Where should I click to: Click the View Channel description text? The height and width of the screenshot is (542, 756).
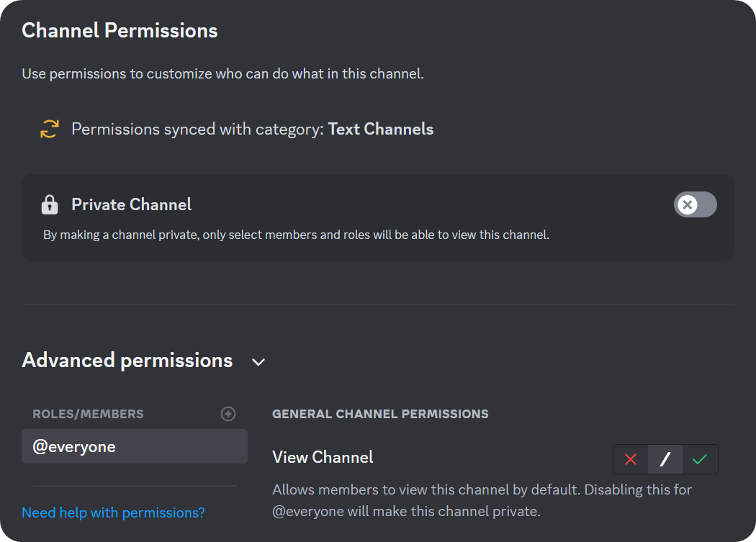tap(481, 500)
